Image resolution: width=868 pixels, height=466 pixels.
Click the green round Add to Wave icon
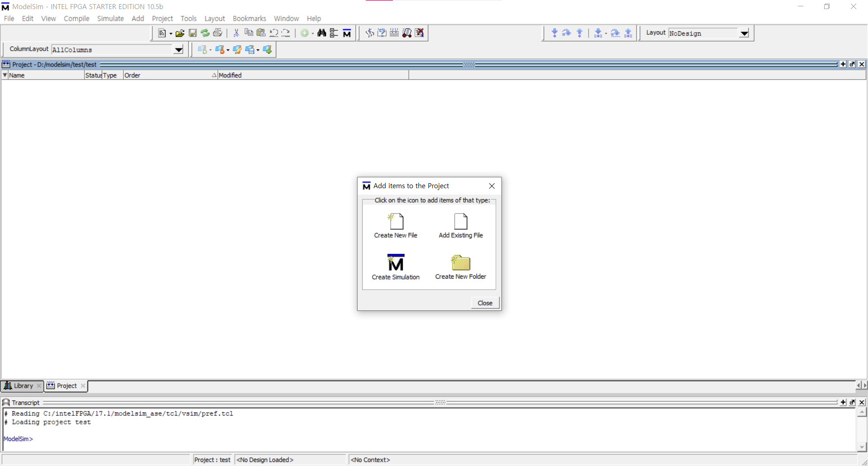pos(305,33)
